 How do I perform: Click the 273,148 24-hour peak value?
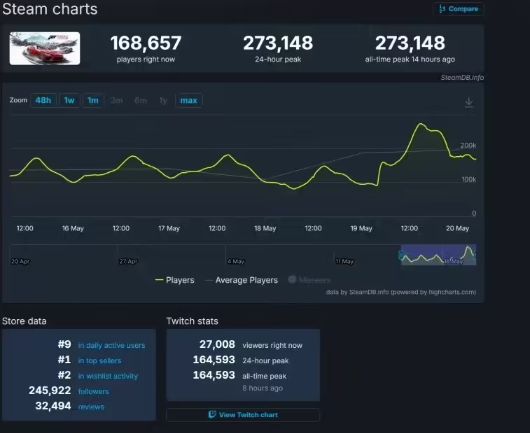pyautogui.click(x=278, y=43)
